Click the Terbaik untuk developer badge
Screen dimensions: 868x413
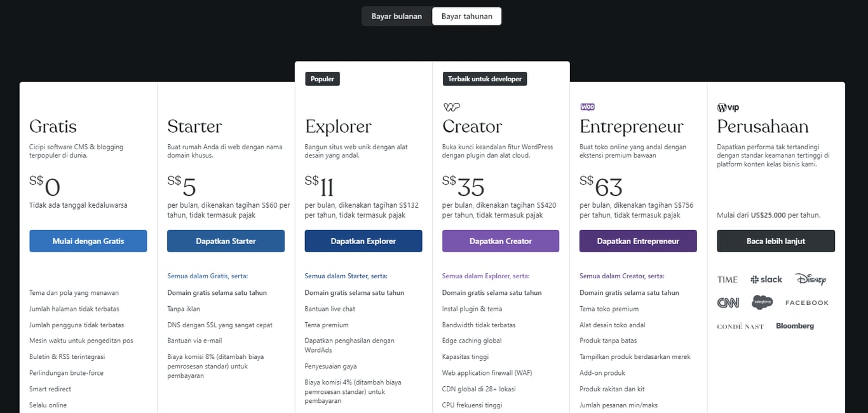pos(485,78)
